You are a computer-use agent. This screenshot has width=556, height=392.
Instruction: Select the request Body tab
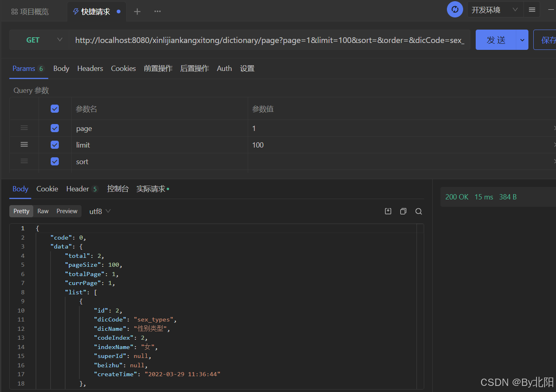(61, 69)
